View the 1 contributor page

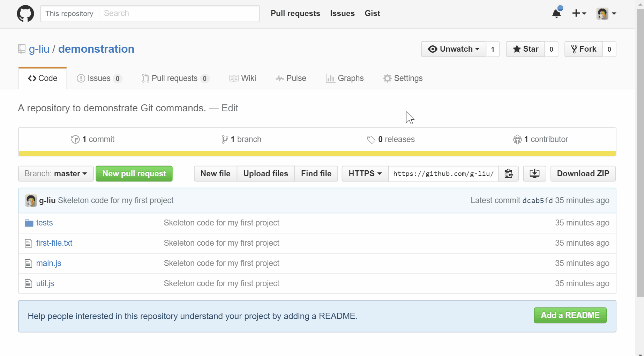click(x=541, y=139)
